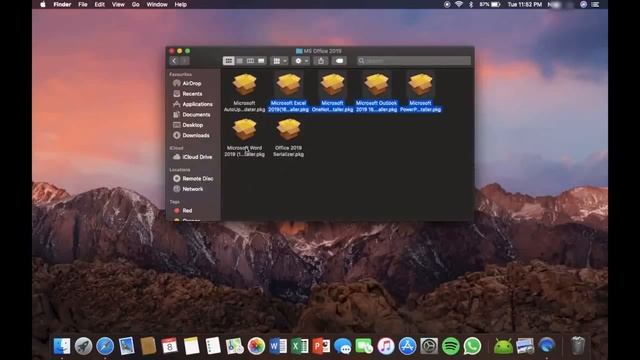Viewport: 640px width, 360px height.
Task: Open AirDrop in the Finder sidebar
Action: (x=193, y=83)
